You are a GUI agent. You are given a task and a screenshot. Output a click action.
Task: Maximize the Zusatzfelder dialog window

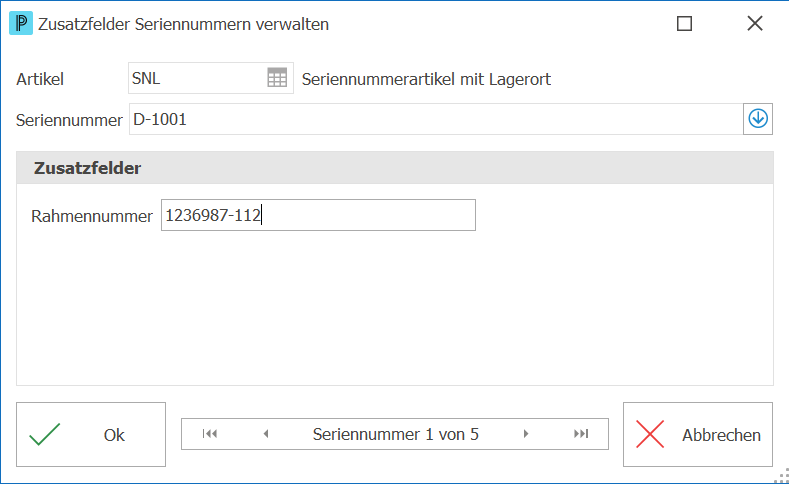[684, 23]
